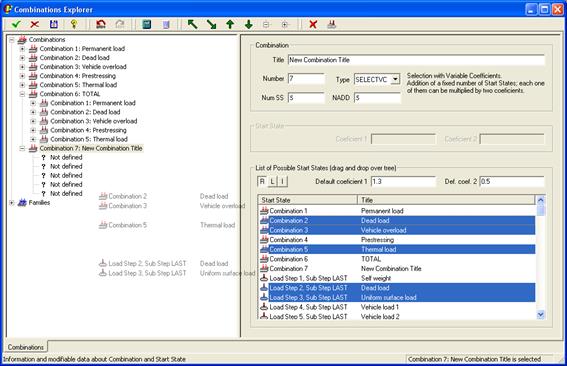Click the Families node icon in tree

[x=22, y=203]
